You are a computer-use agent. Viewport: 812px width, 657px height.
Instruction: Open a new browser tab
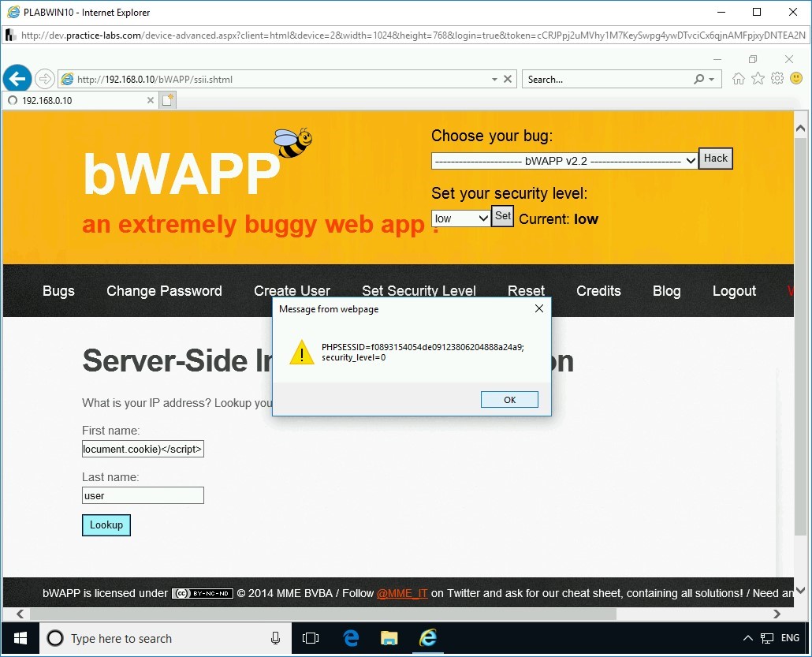click(x=167, y=99)
